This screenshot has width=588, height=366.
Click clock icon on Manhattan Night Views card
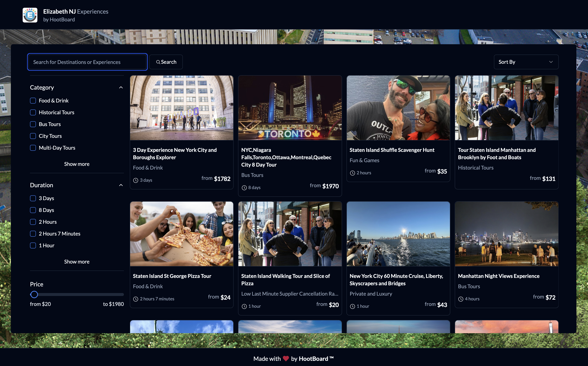tap(461, 299)
